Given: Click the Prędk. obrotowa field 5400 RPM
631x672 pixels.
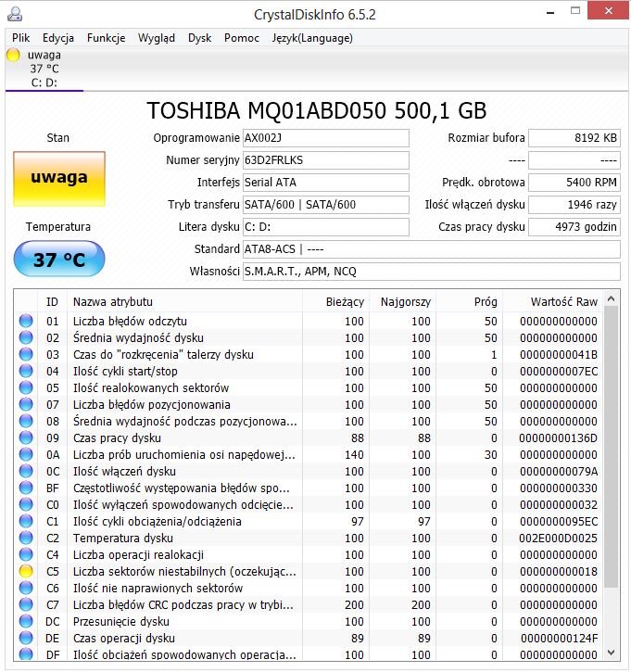Looking at the screenshot, I should [574, 183].
